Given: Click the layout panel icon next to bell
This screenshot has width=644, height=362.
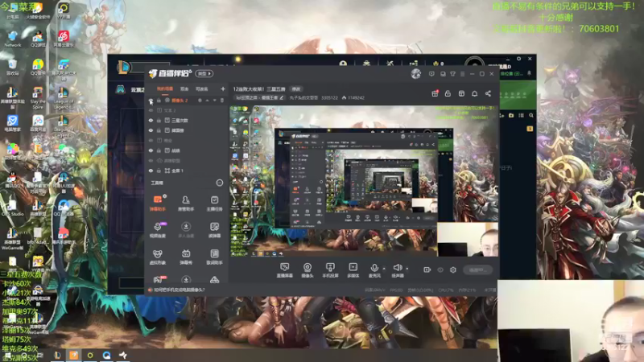Looking at the screenshot, I should click(461, 93).
